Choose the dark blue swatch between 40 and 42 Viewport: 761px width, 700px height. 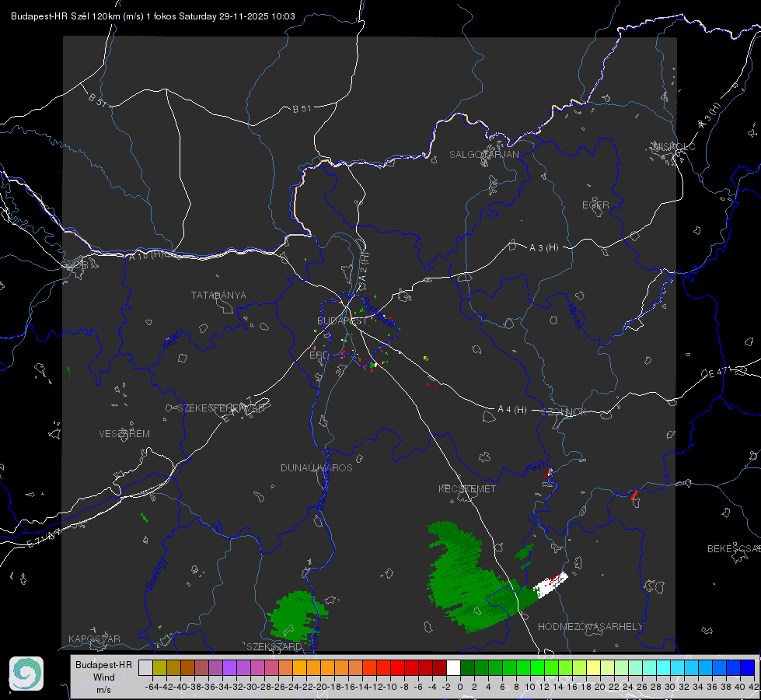click(x=748, y=667)
